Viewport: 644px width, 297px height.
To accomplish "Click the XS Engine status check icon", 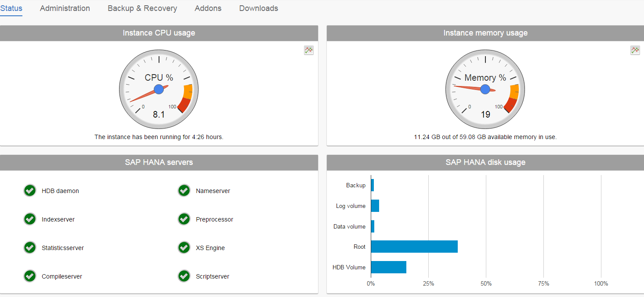I will pyautogui.click(x=184, y=247).
